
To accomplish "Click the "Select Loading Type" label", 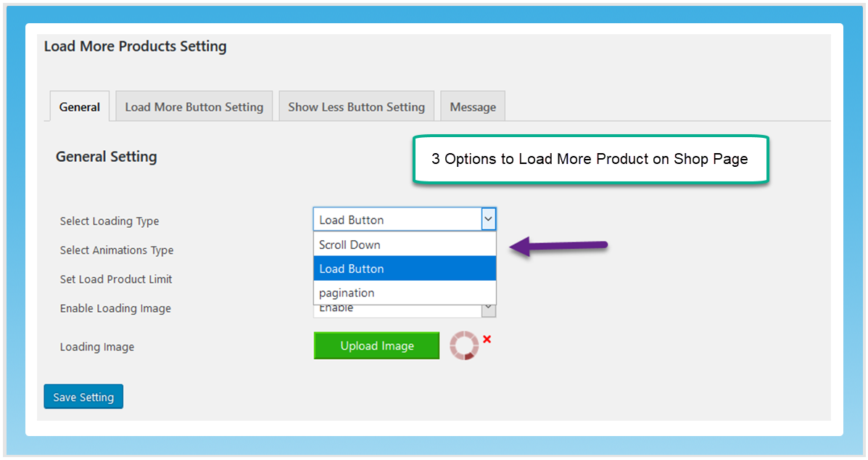I will coord(109,221).
